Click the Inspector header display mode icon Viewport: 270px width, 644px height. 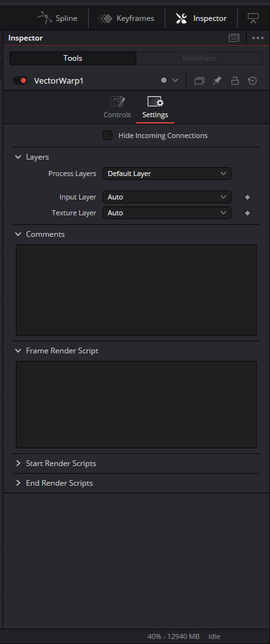(234, 38)
